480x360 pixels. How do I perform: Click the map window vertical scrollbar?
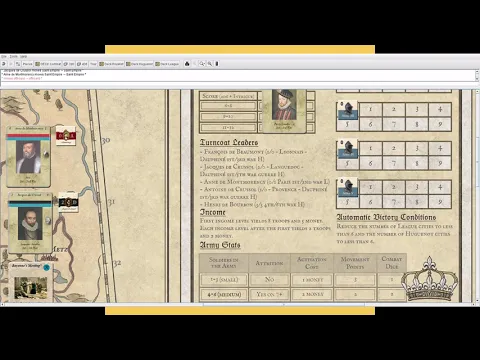476,196
